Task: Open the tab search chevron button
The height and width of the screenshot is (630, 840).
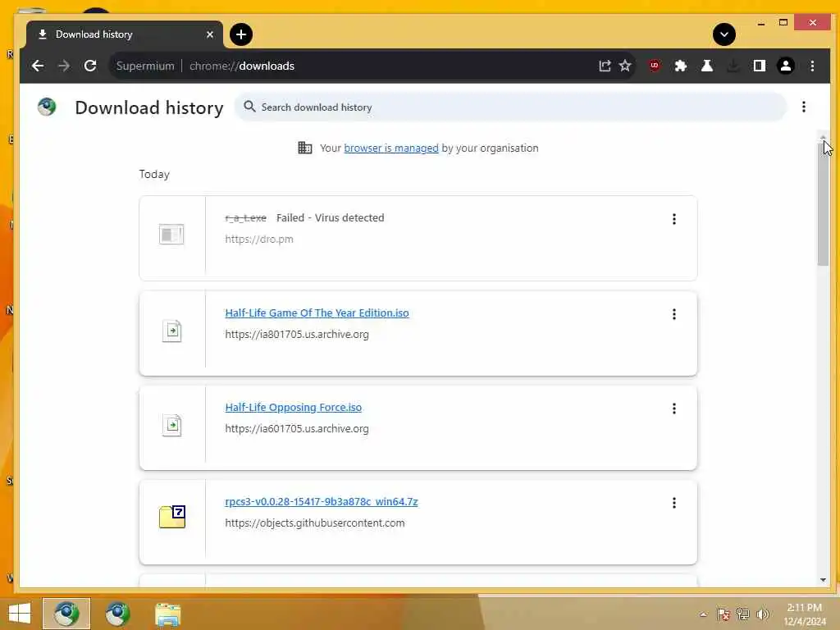Action: [x=724, y=34]
